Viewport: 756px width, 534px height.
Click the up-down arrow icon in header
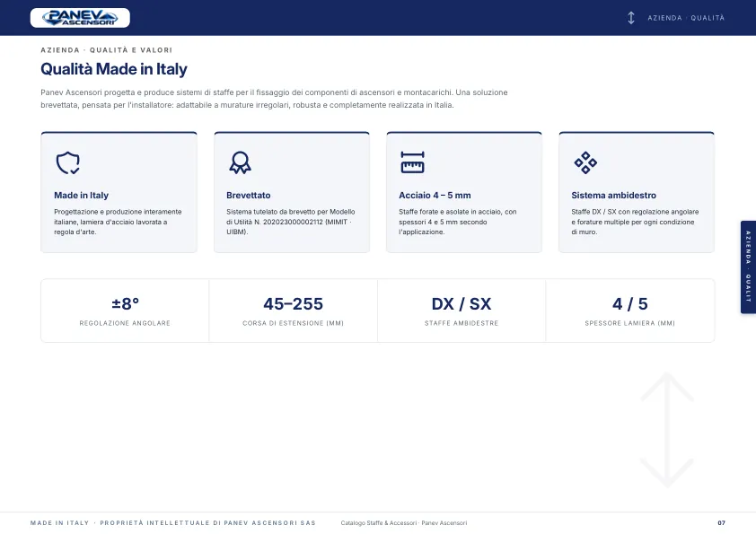pos(630,18)
